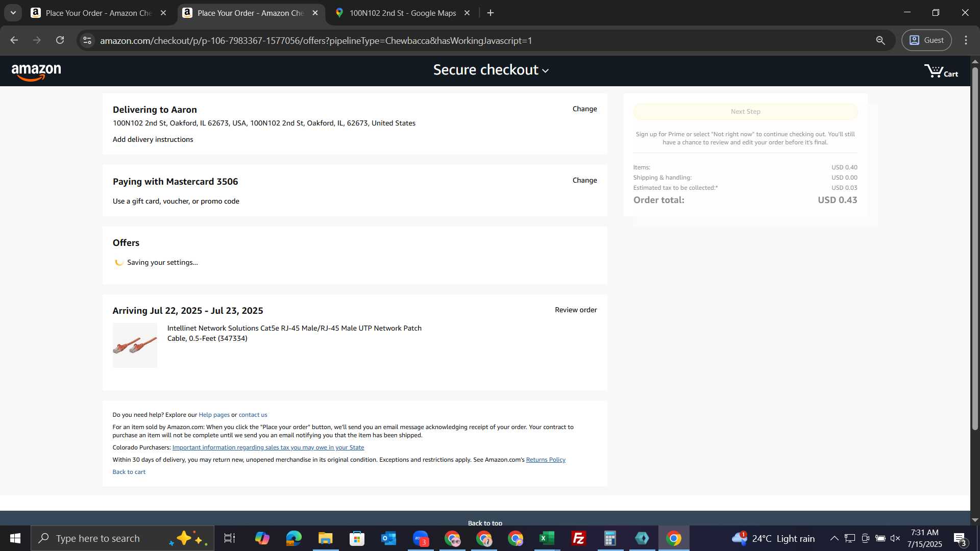
Task: Open the weather widget showing Light rain
Action: 773,538
